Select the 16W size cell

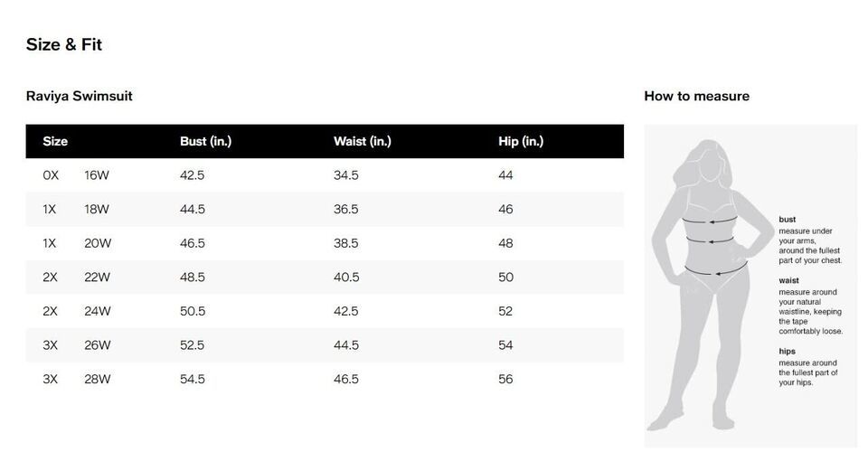[97, 174]
